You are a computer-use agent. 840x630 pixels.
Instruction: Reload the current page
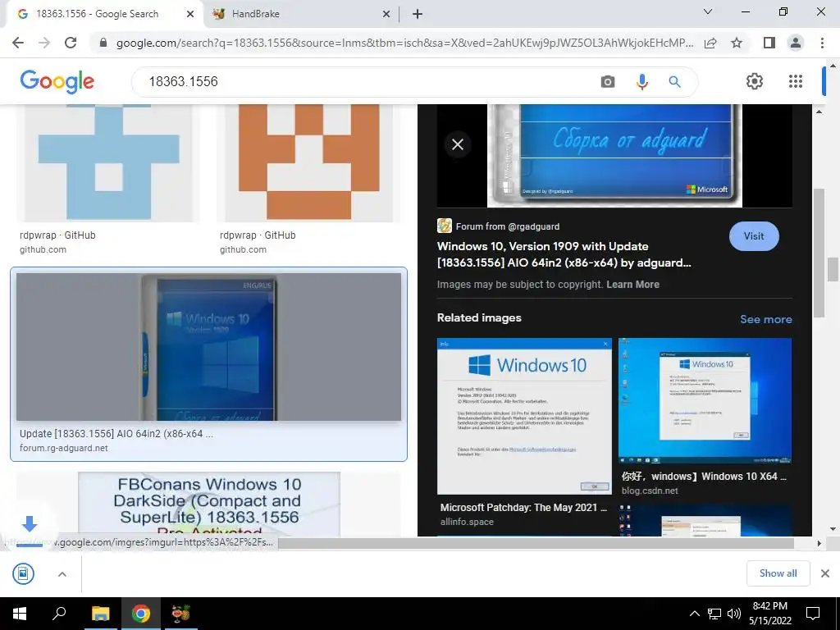[71, 43]
